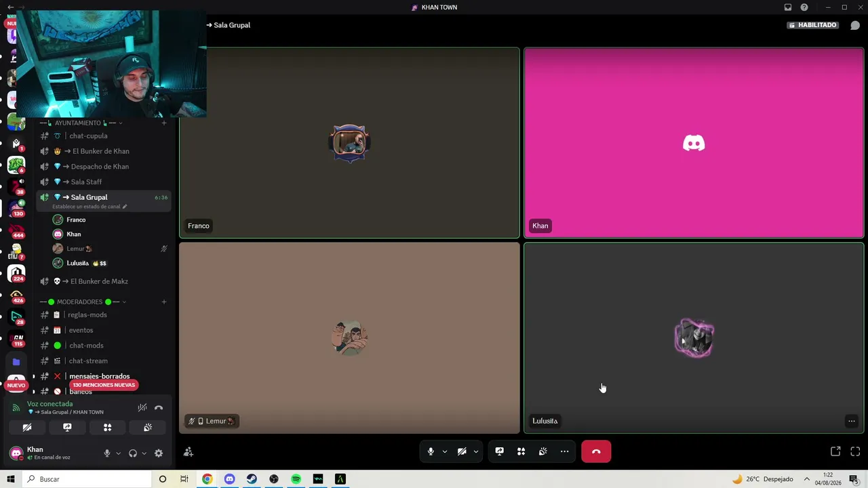Toggle user panel microphone mute
Viewport: 868px width, 488px height.
tap(106, 453)
